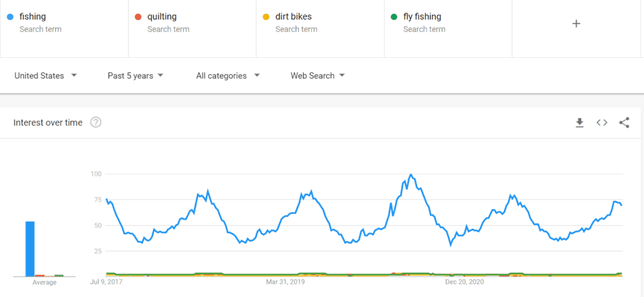Expand the Past 5 years time range
Screen dimensions: 644x297
pyautogui.click(x=135, y=75)
